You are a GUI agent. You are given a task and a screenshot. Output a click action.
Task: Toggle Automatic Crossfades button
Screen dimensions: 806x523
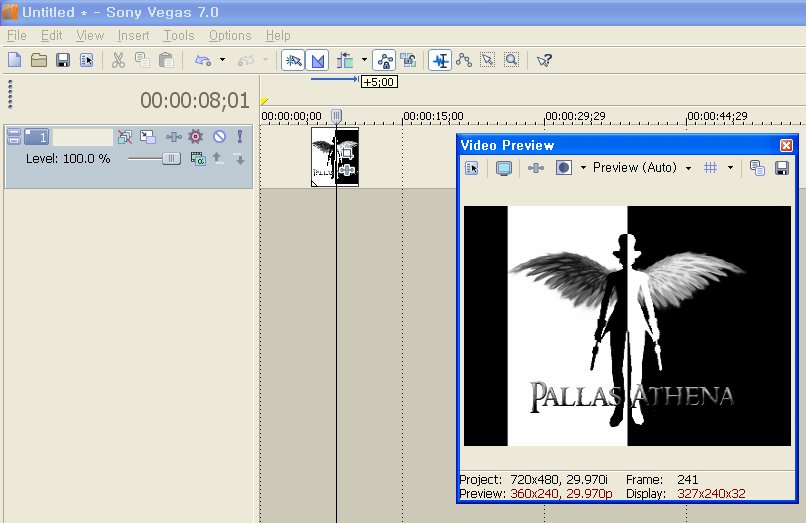pyautogui.click(x=318, y=60)
